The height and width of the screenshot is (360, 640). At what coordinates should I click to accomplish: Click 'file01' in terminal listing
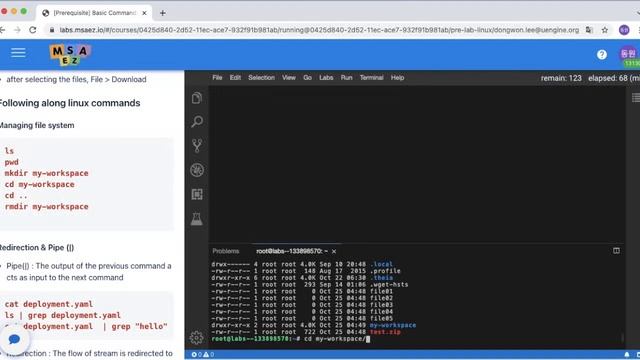tap(381, 291)
